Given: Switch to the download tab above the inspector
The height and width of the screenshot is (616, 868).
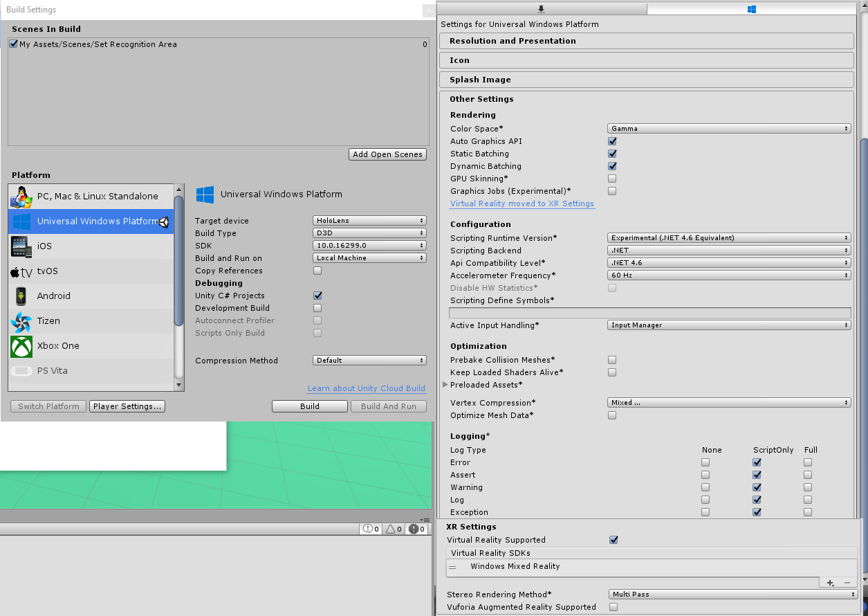Looking at the screenshot, I should 541,9.
